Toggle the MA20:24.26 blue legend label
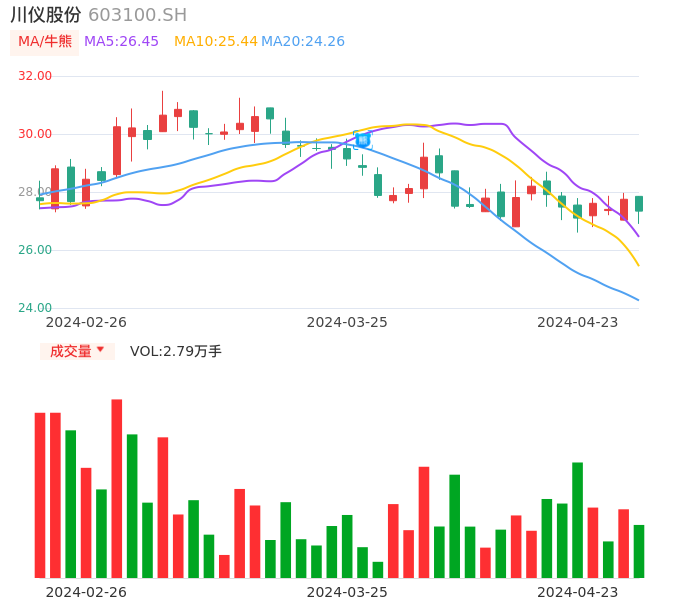Image resolution: width=686 pixels, height=606 pixels. (x=302, y=42)
